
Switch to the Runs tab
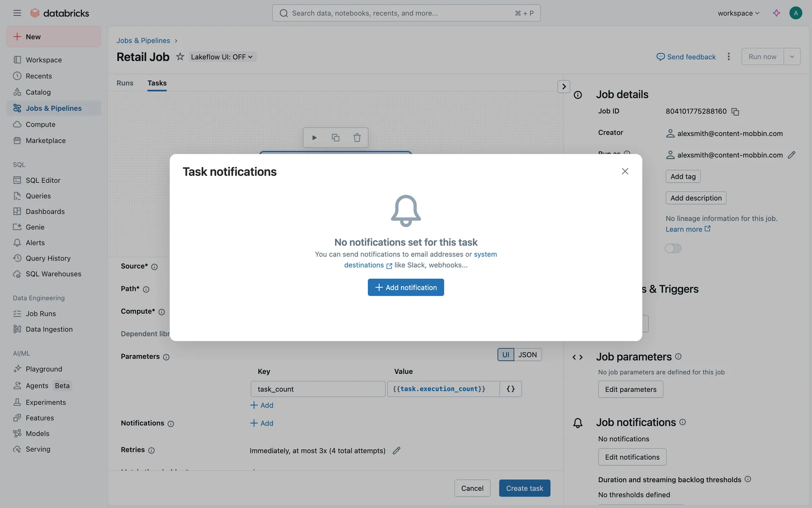(x=125, y=83)
